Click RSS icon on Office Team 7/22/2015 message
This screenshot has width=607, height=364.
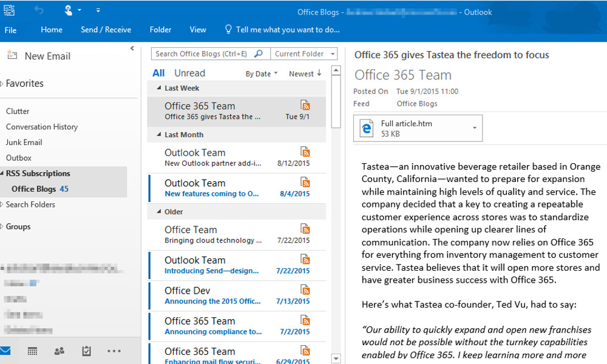305,228
